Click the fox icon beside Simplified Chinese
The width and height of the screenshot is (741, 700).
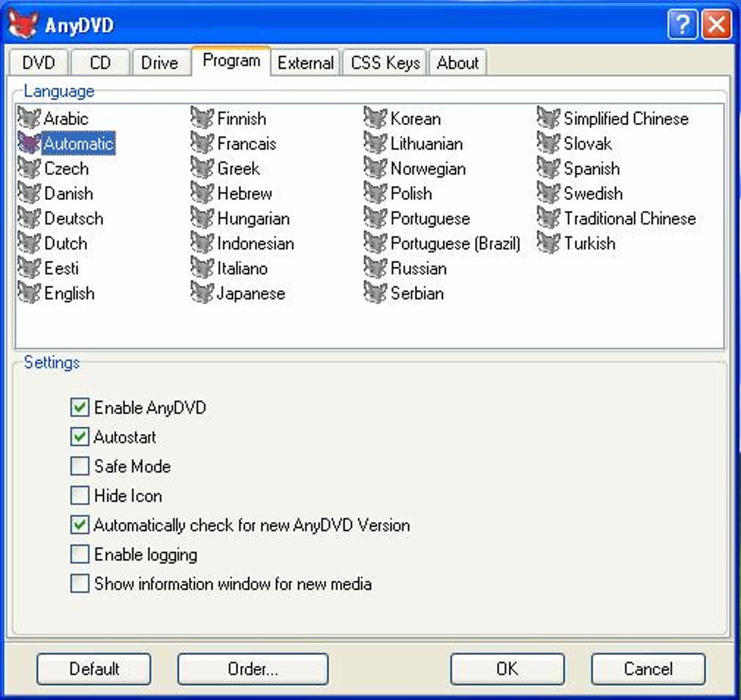[x=548, y=118]
